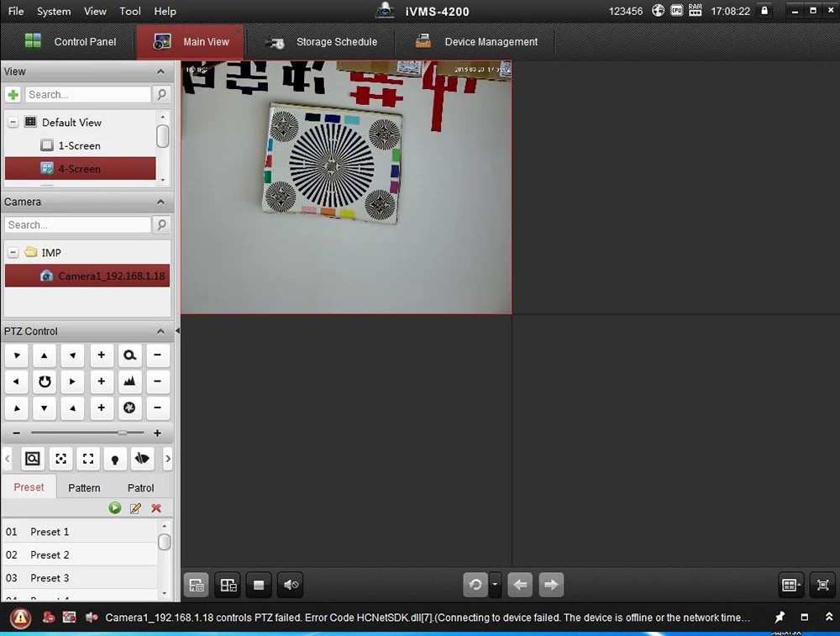Toggle audio mute speaker button
This screenshot has height=636, width=840.
(x=291, y=585)
